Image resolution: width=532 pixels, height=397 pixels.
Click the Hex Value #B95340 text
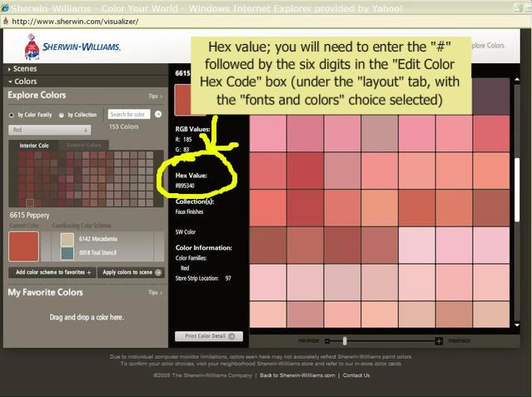[x=185, y=186]
